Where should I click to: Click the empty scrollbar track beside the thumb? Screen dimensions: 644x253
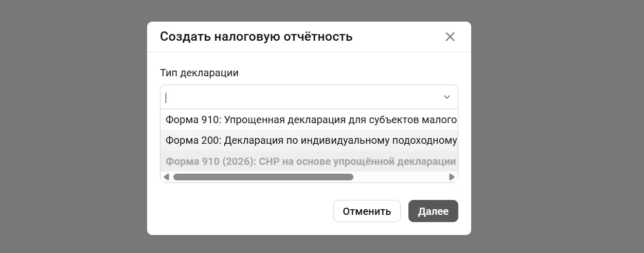400,177
